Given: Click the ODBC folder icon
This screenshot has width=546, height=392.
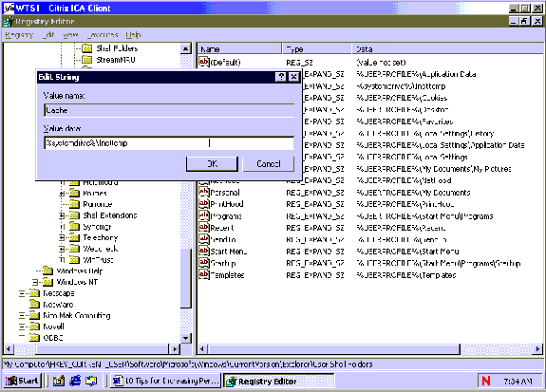Looking at the screenshot, I should [34, 337].
